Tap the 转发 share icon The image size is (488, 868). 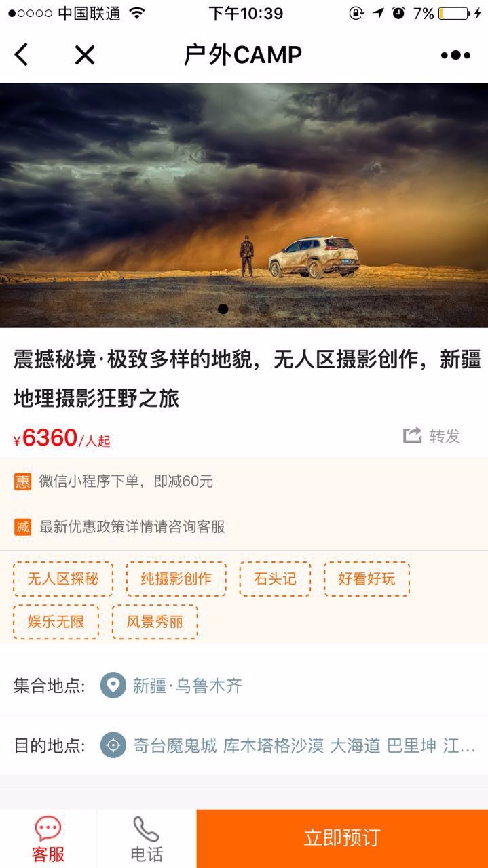point(413,435)
